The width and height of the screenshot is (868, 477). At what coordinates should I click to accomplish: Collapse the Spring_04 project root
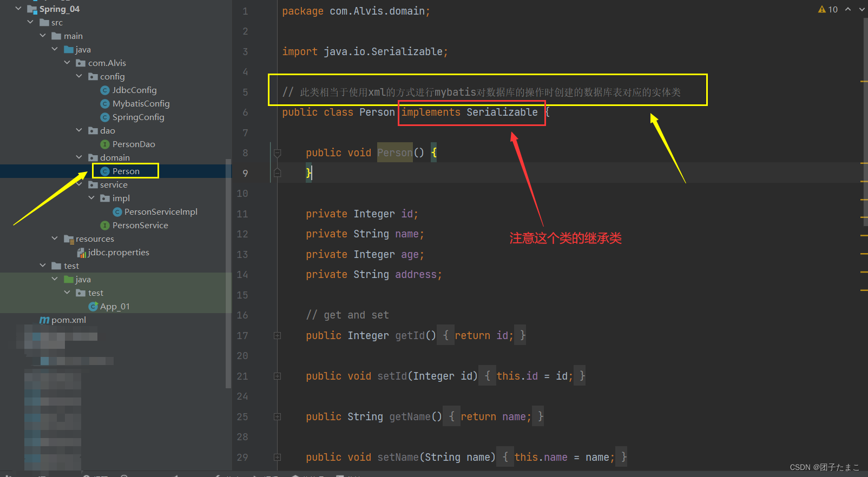pos(18,9)
